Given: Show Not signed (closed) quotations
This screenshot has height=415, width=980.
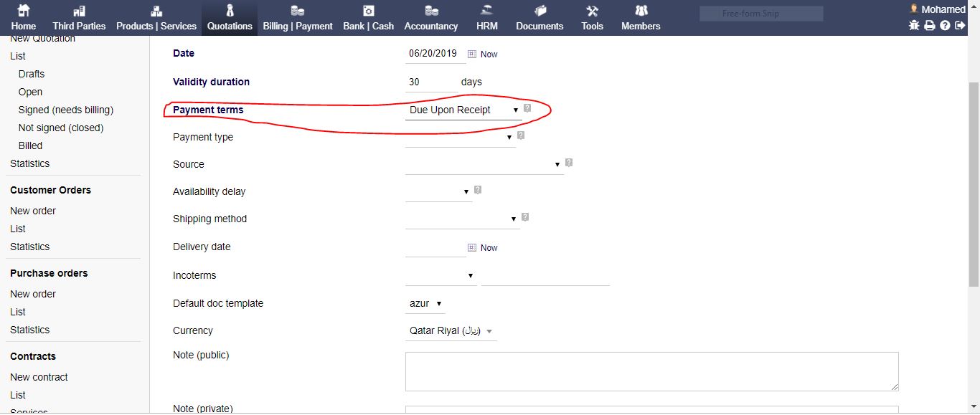Looking at the screenshot, I should tap(61, 128).
